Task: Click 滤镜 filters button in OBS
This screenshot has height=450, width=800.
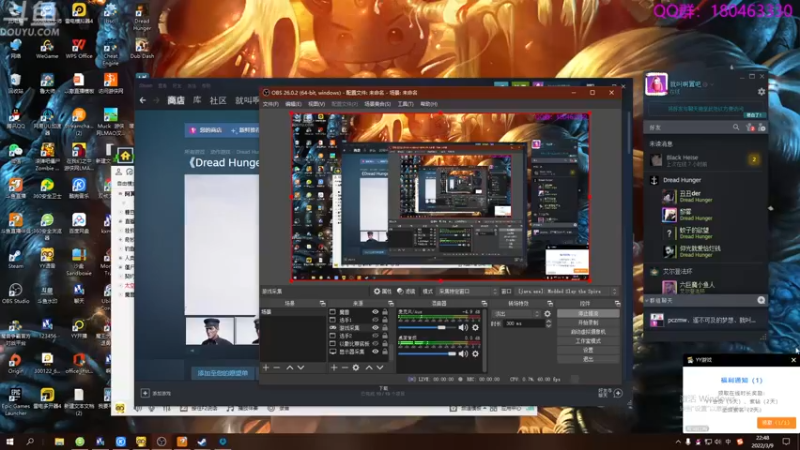Action: [x=406, y=291]
